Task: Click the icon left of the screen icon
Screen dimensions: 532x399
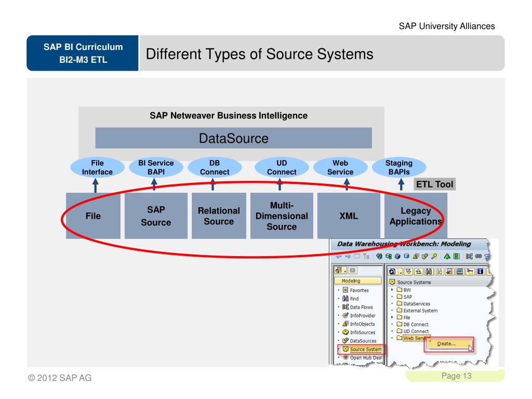Action: click(x=449, y=271)
